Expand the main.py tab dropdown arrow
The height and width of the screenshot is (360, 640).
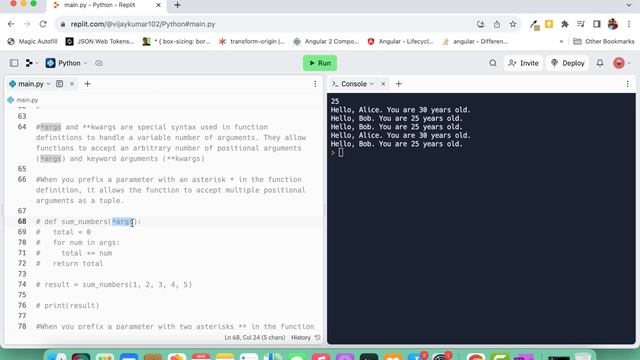(49, 84)
